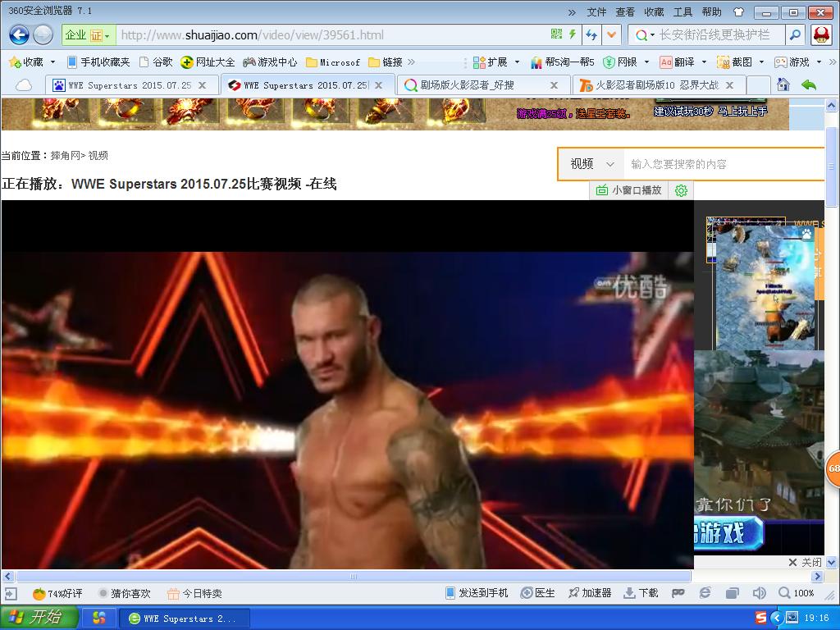Screen dimensions: 840x630
Task: Open the 帮助 menu
Action: coord(712,11)
